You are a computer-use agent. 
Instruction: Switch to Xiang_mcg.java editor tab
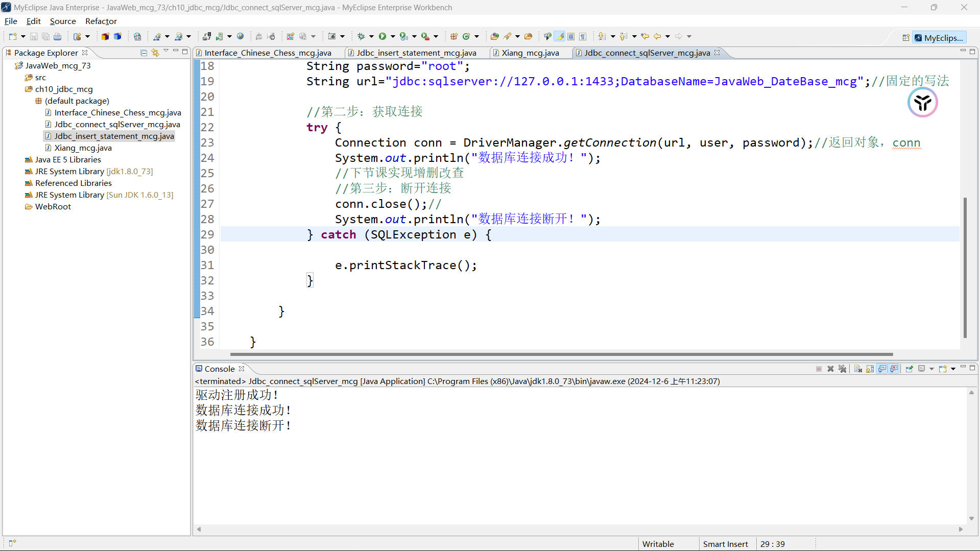click(530, 53)
